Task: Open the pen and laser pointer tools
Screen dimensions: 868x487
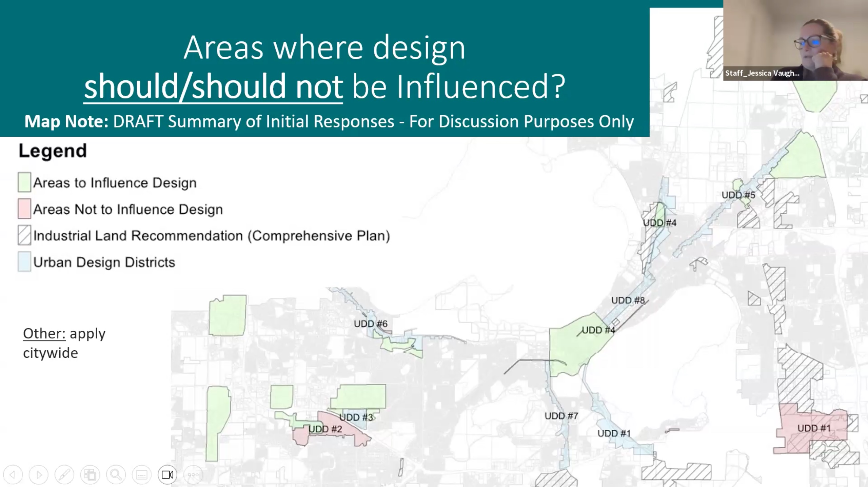Action: coord(64,474)
